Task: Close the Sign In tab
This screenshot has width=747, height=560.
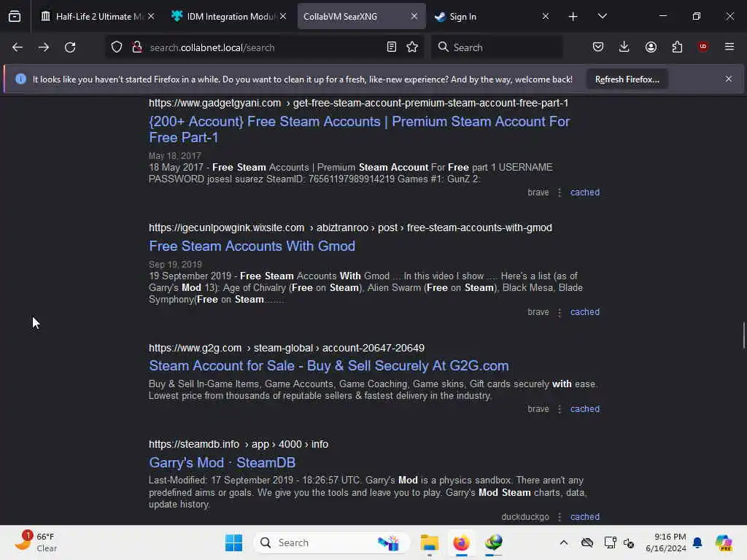Action: [546, 16]
